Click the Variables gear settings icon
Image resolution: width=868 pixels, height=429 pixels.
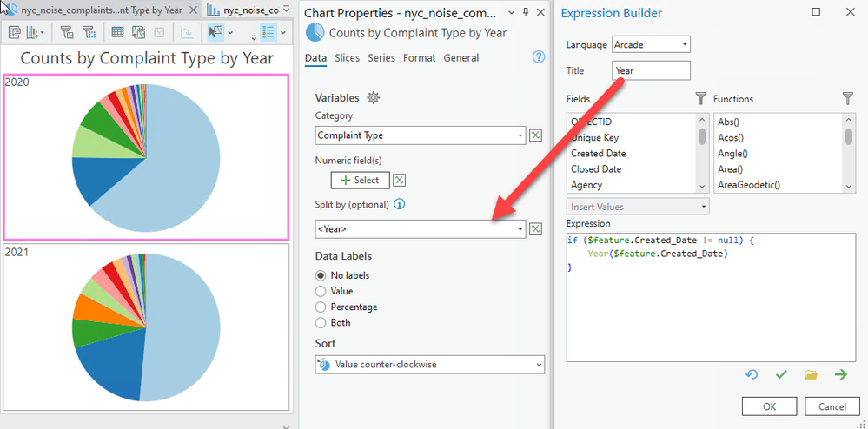(374, 98)
